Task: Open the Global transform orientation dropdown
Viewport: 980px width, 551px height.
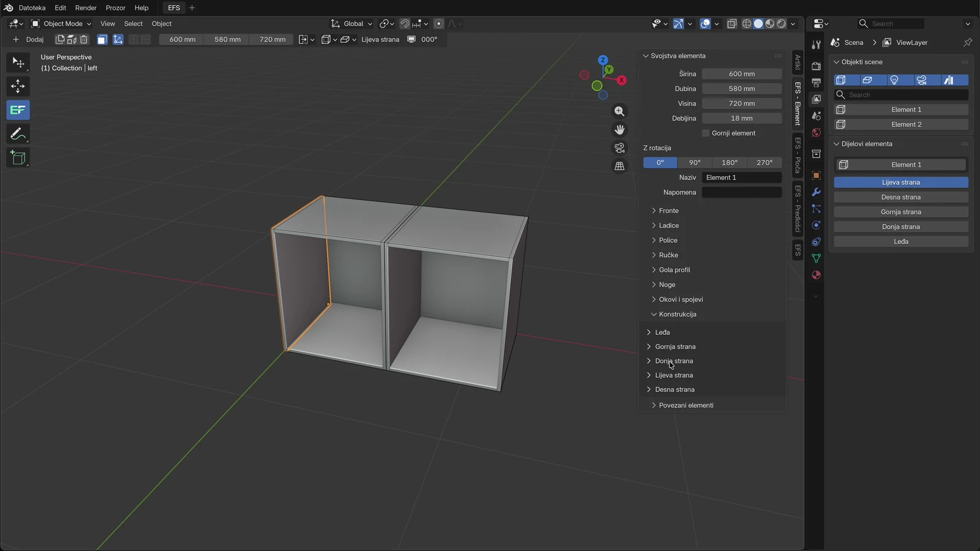Action: 352,24
